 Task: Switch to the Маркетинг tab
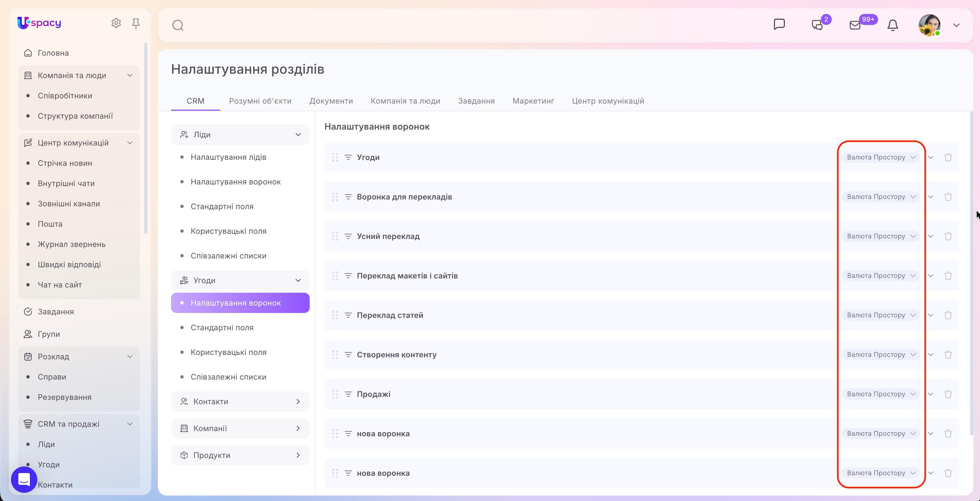click(533, 101)
